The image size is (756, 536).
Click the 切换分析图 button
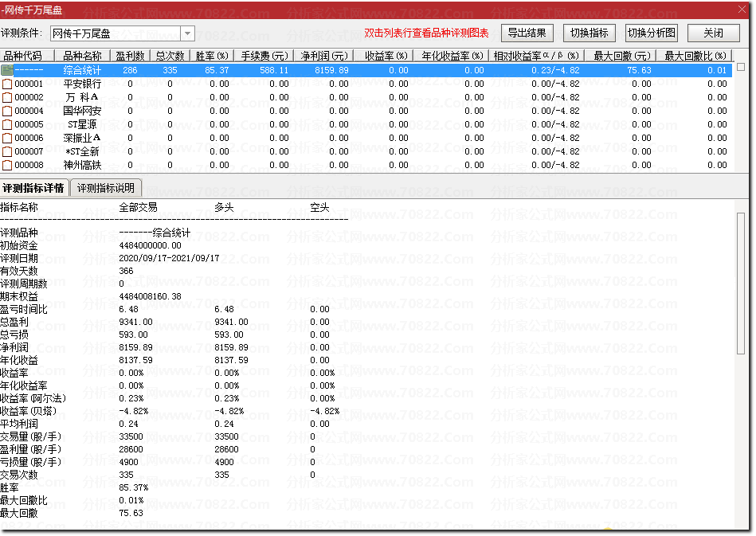pyautogui.click(x=652, y=33)
